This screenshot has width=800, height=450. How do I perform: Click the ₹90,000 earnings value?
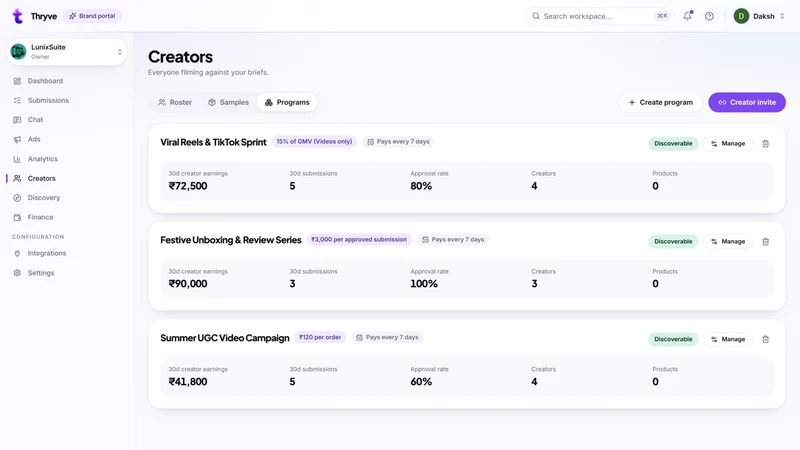(188, 284)
